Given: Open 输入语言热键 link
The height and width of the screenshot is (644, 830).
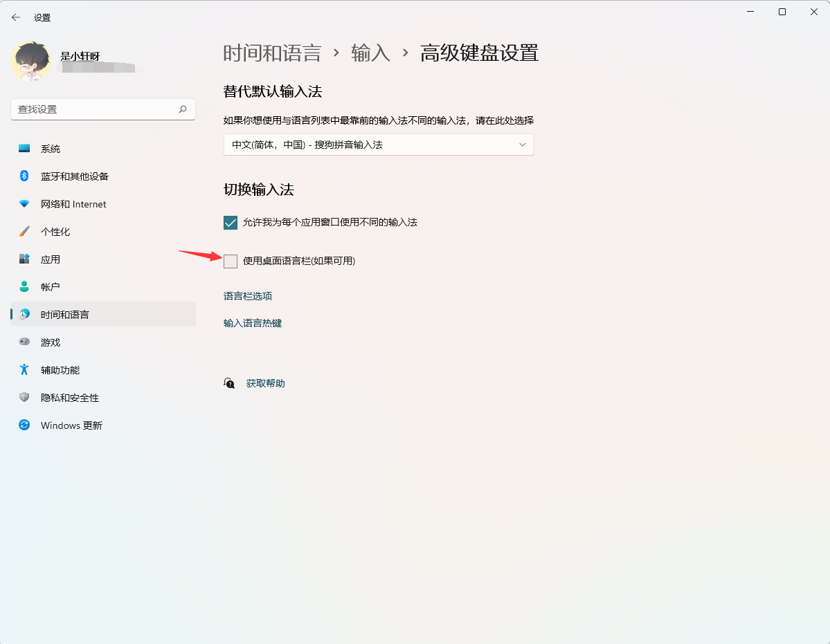Looking at the screenshot, I should (252, 322).
